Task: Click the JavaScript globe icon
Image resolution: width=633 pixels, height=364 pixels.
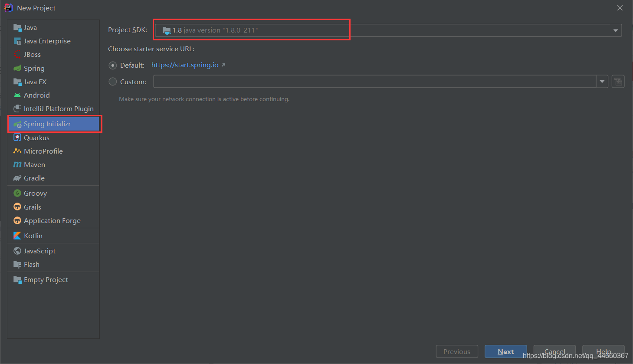Action: (17, 251)
